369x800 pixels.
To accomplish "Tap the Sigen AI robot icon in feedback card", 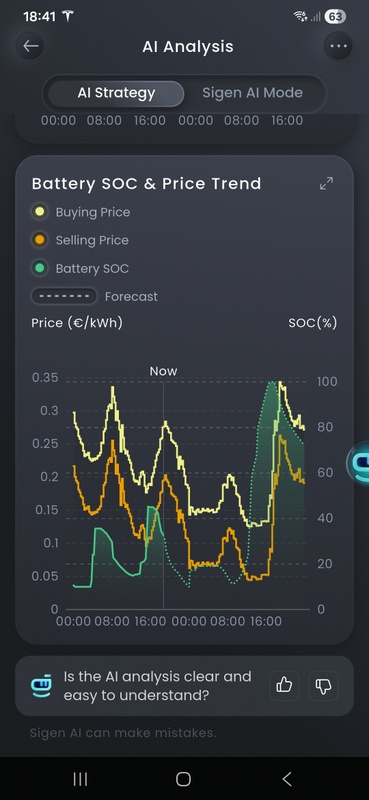I will point(42,685).
